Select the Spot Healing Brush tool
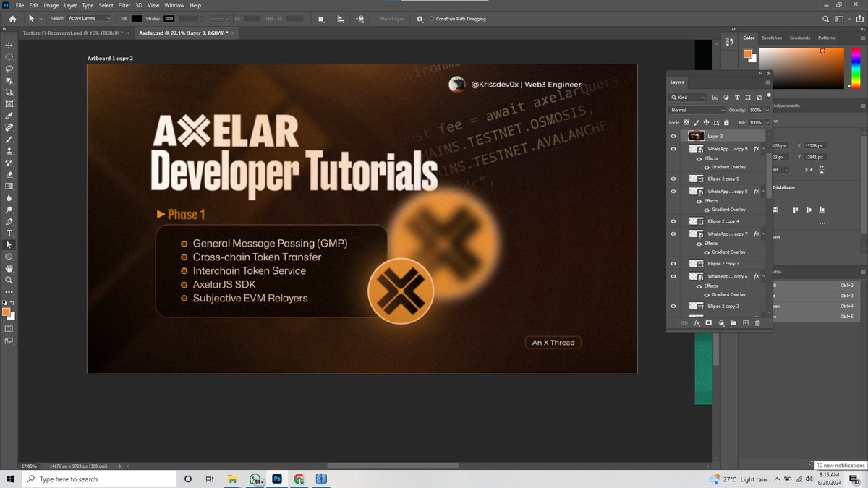868x488 pixels. 9,127
